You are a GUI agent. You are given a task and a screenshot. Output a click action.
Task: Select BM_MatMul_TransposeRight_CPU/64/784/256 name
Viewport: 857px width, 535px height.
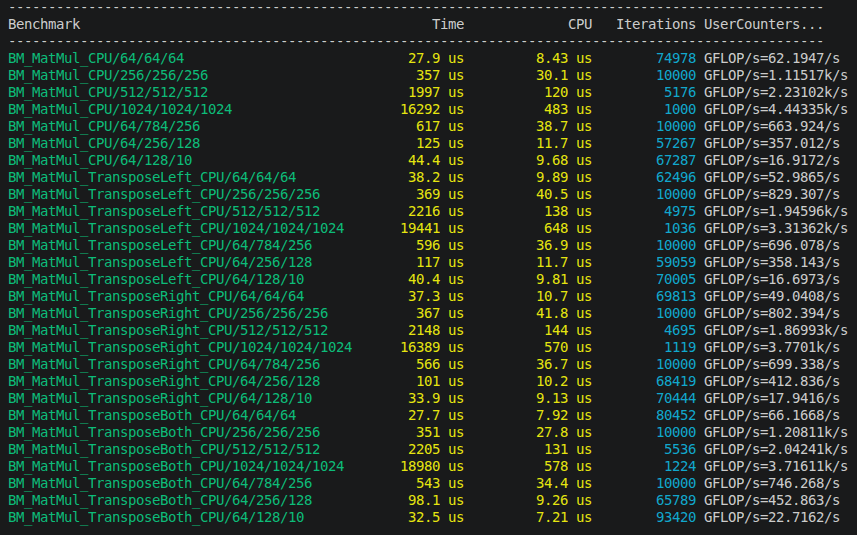164,364
